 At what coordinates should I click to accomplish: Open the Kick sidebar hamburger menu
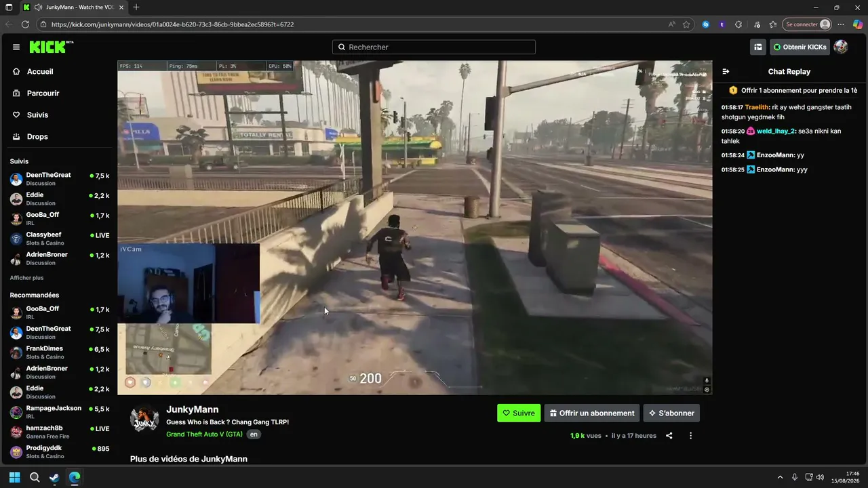(x=16, y=47)
